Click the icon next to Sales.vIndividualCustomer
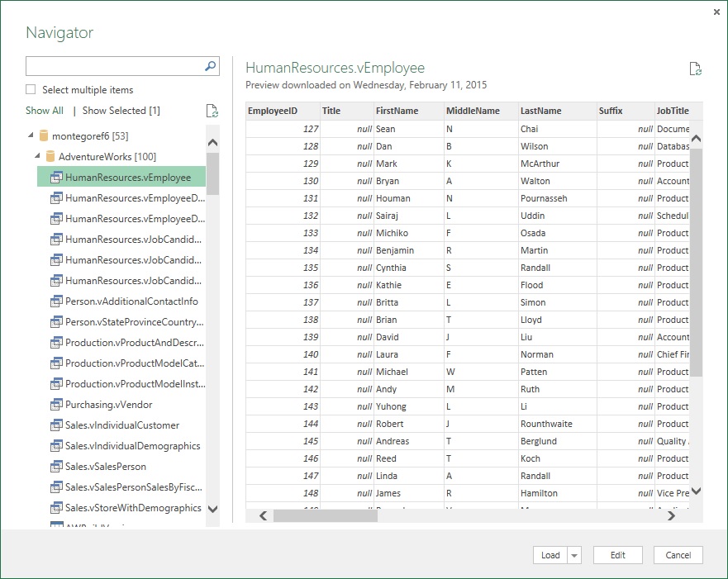Screen dimensions: 728x579 point(56,425)
